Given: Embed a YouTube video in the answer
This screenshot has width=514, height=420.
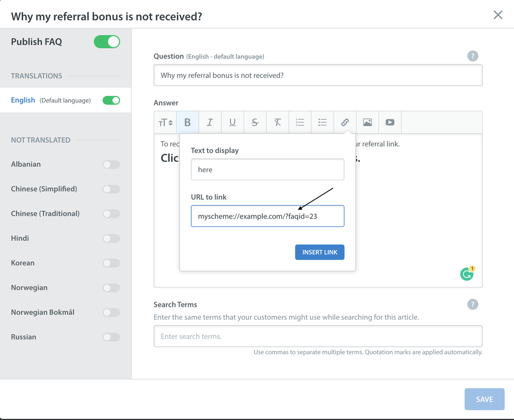Looking at the screenshot, I should click(x=390, y=122).
